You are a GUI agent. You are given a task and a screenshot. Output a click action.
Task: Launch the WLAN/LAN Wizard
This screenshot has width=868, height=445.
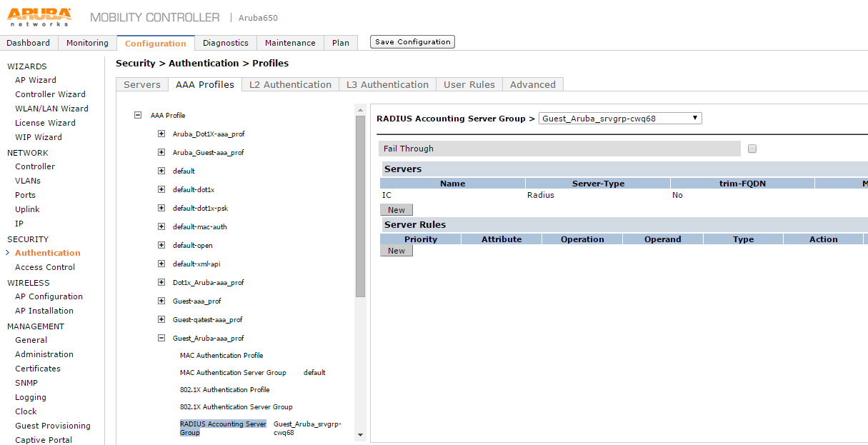(x=51, y=109)
